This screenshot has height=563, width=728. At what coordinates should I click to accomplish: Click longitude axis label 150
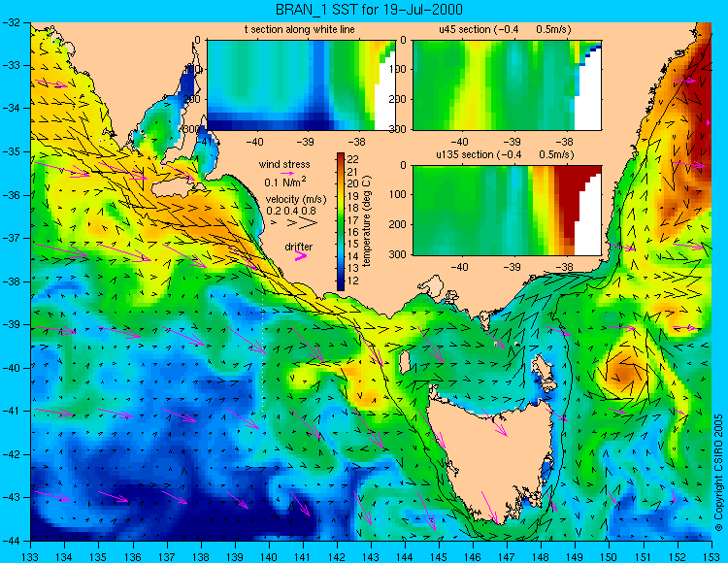click(610, 556)
